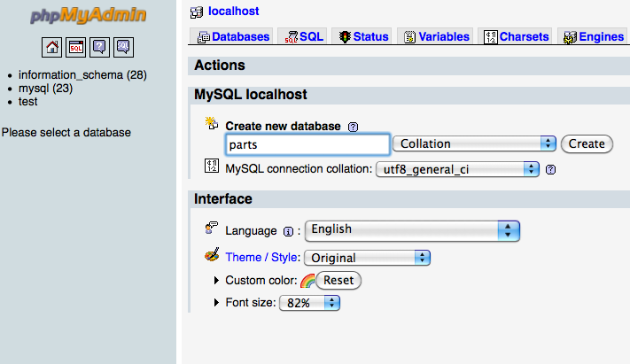The height and width of the screenshot is (364, 630).
Task: Expand the Custom color disclosure triangle
Action: point(216,280)
